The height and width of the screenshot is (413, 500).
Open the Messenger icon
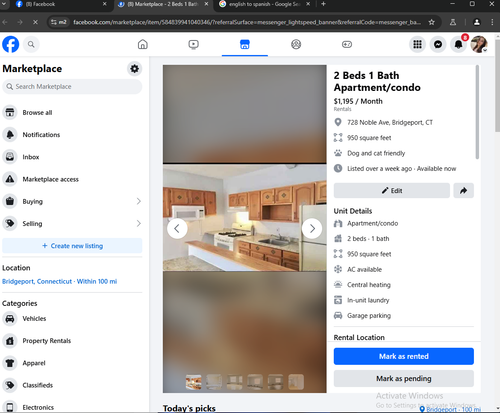click(438, 44)
